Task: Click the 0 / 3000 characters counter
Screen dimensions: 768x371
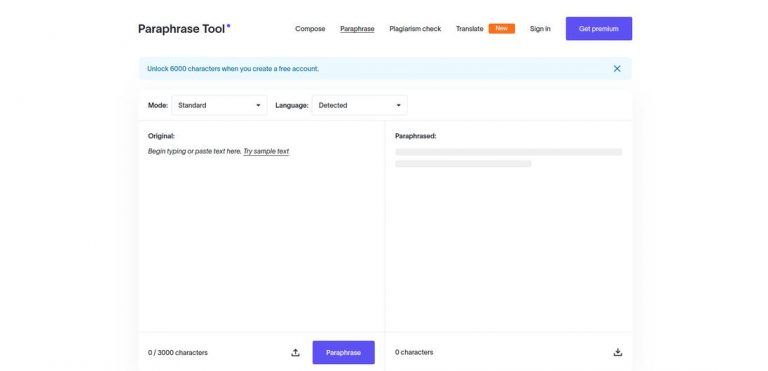Action: pyautogui.click(x=178, y=352)
